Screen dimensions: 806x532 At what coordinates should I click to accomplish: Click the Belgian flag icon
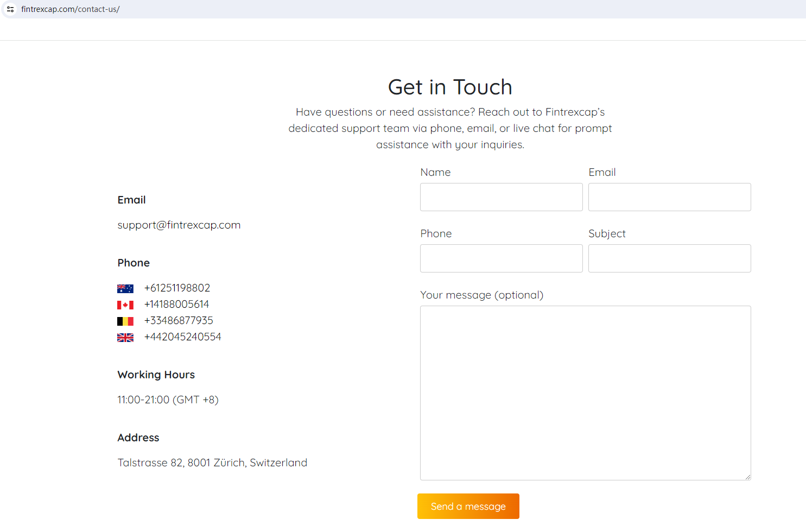(x=125, y=321)
